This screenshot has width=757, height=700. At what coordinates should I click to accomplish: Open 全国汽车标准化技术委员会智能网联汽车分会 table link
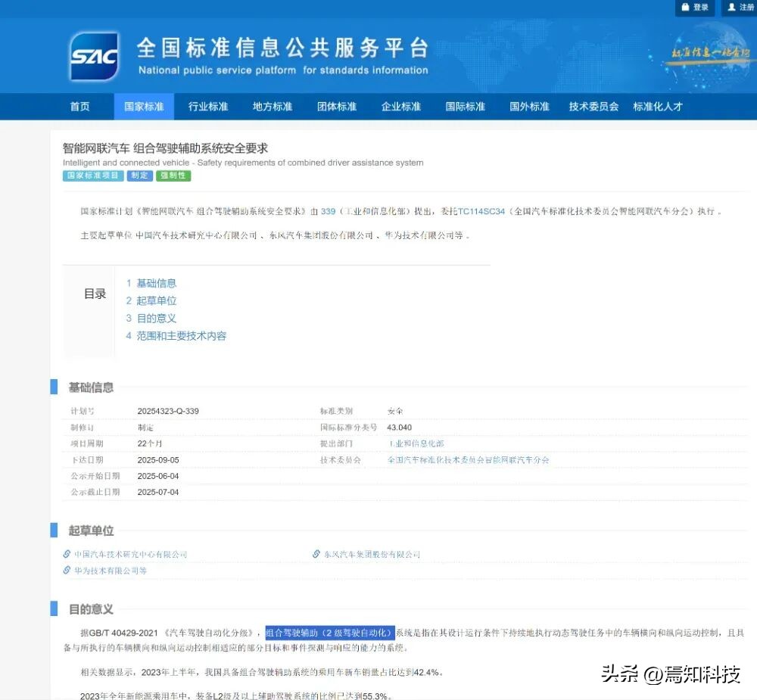[x=469, y=460]
